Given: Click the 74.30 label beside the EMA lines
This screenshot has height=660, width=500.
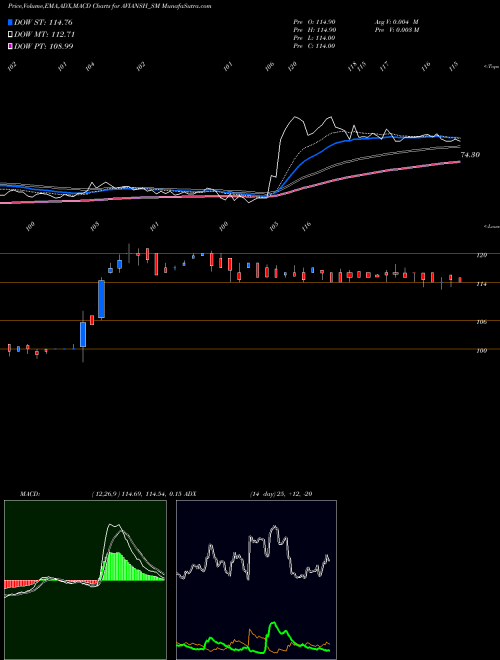Looking at the screenshot, I should (470, 155).
